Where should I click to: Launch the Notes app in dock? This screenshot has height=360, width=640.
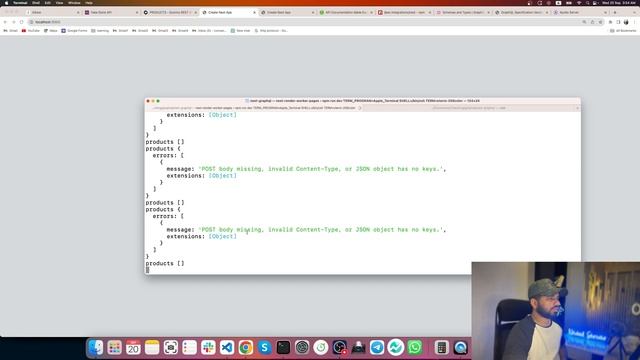[x=152, y=347]
